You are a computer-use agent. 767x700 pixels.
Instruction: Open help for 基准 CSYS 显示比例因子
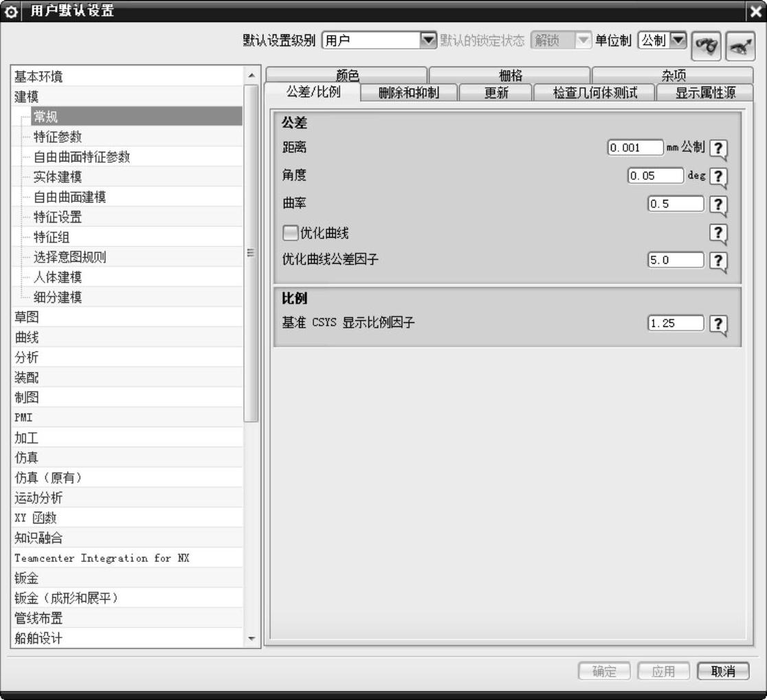pyautogui.click(x=718, y=324)
